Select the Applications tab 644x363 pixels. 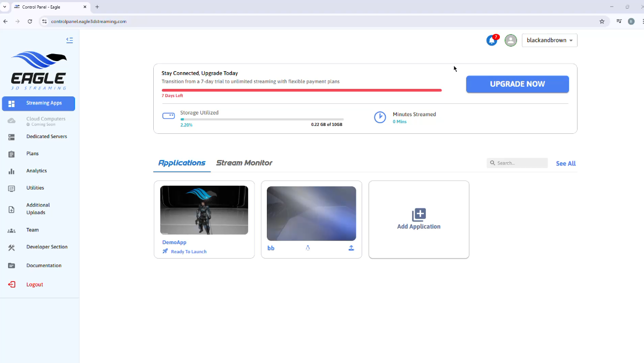pos(182,163)
